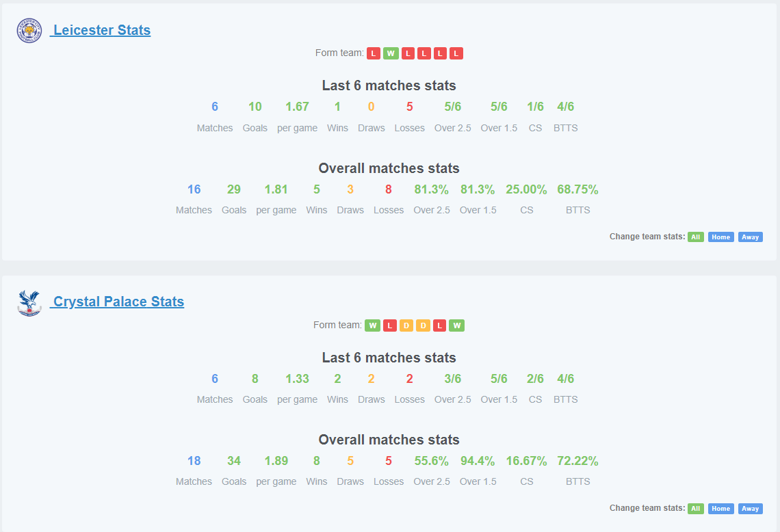Image resolution: width=780 pixels, height=532 pixels.
Task: Click the Leicester City club crest
Action: (29, 30)
